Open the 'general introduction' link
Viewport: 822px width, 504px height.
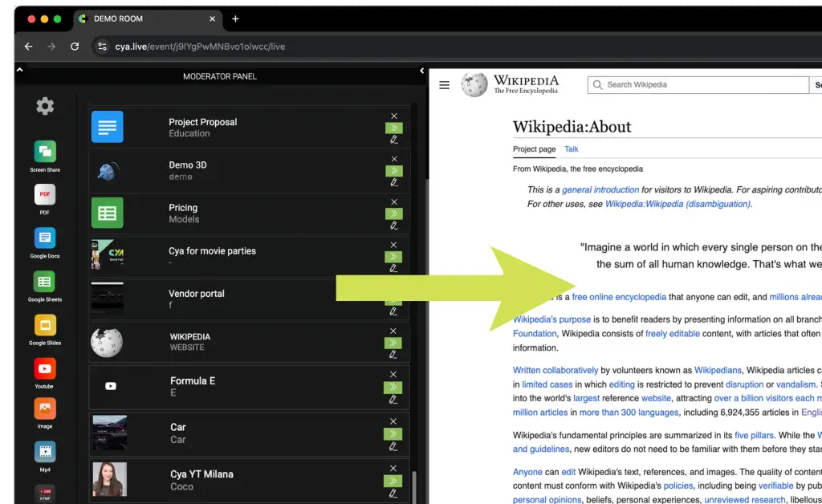point(600,189)
